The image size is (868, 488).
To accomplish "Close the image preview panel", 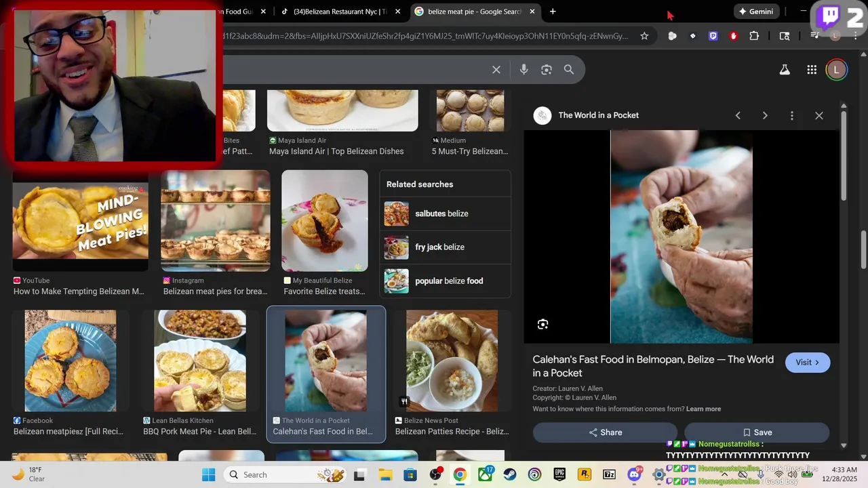I will point(819,116).
